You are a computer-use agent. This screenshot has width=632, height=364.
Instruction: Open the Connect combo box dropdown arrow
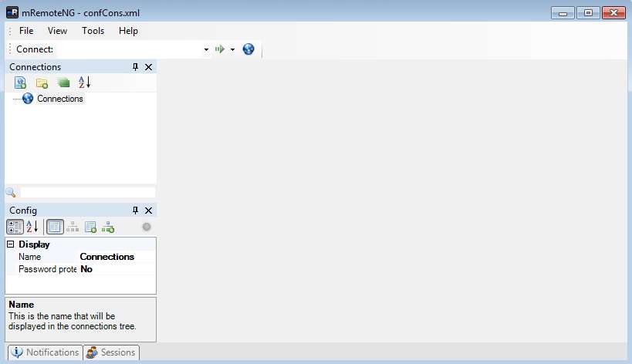pos(206,49)
